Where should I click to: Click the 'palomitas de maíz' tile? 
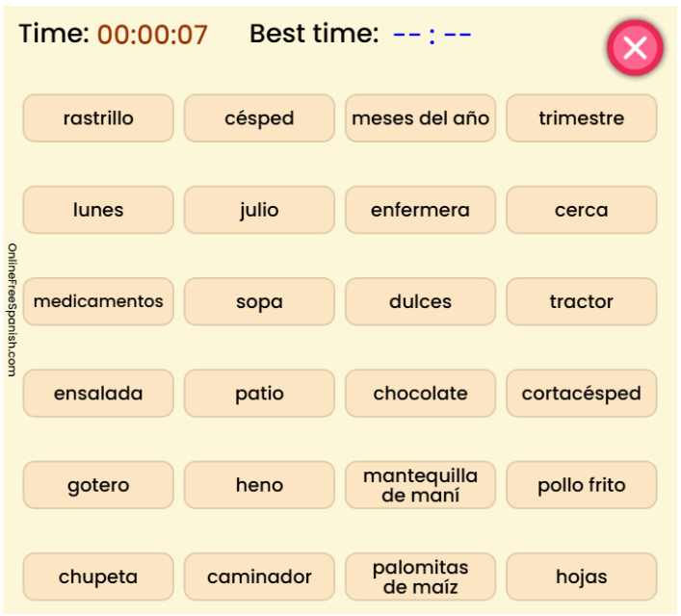coord(420,577)
